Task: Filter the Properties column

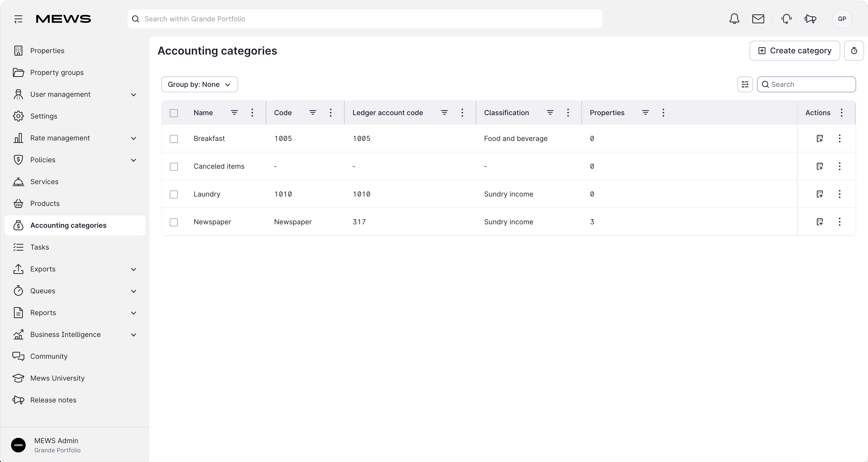Action: coord(645,112)
